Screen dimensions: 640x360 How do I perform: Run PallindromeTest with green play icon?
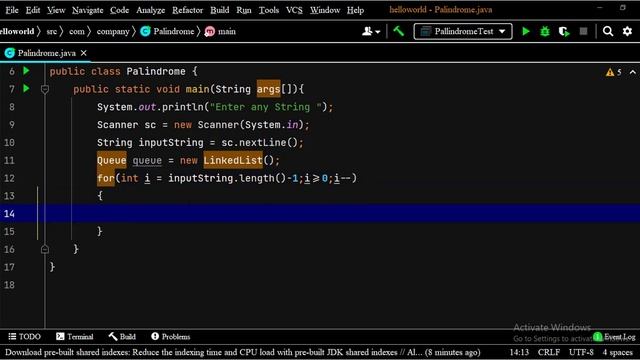tap(526, 31)
